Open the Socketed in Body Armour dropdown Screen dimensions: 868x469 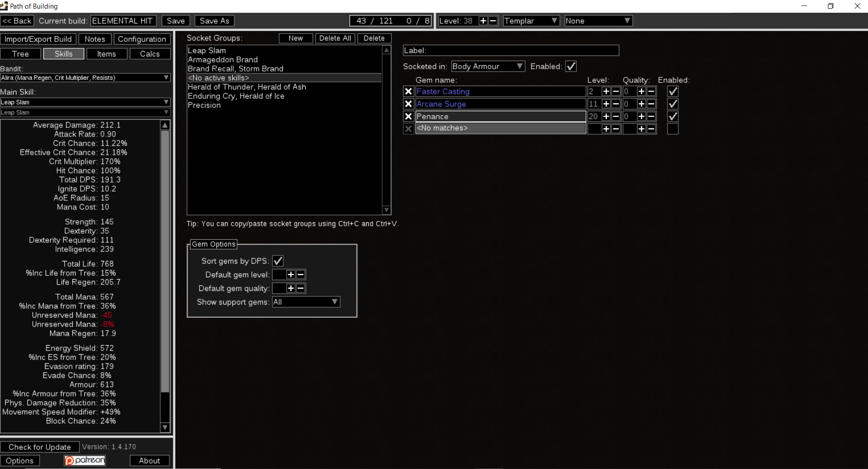coord(488,66)
